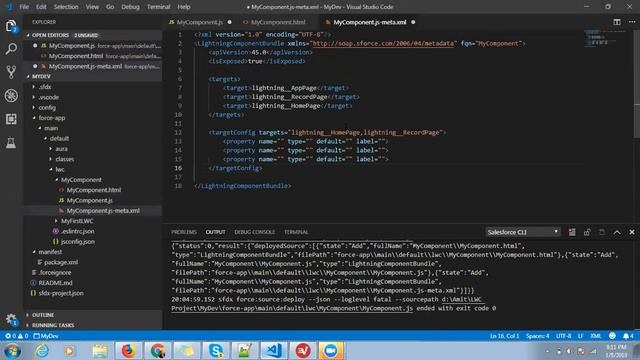Viewport: 640px width, 360px height.
Task: Toggle output scroll lock icon
Action: 587,232
